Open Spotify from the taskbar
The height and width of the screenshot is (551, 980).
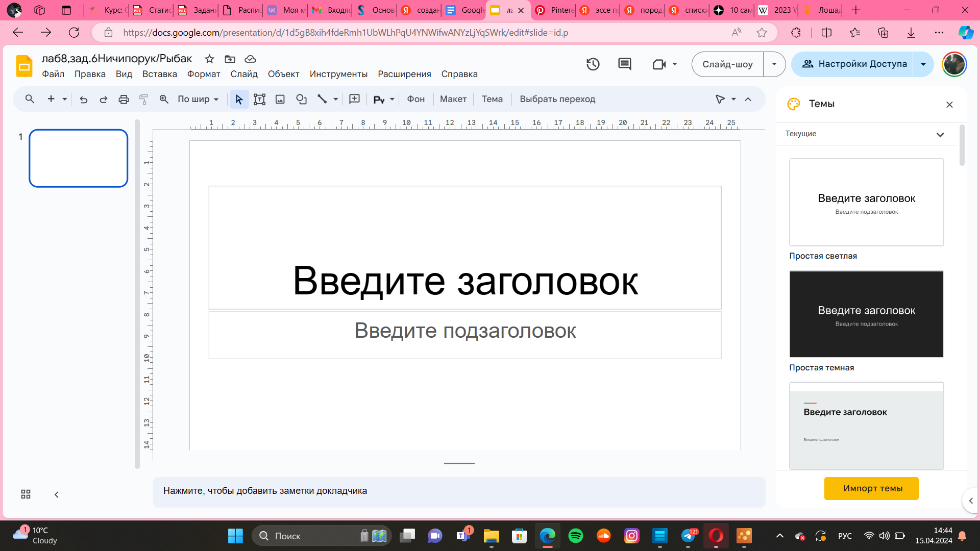[576, 536]
